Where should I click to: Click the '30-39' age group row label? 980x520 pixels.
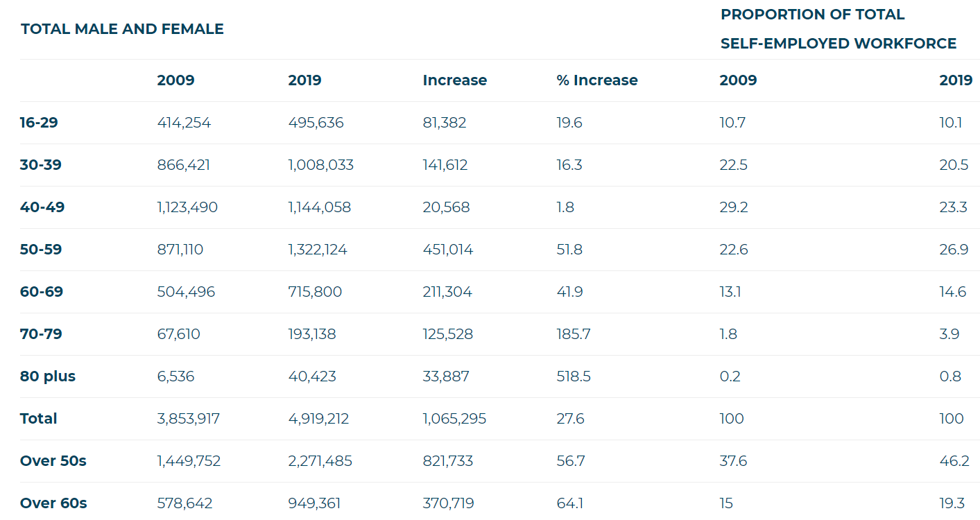[41, 165]
